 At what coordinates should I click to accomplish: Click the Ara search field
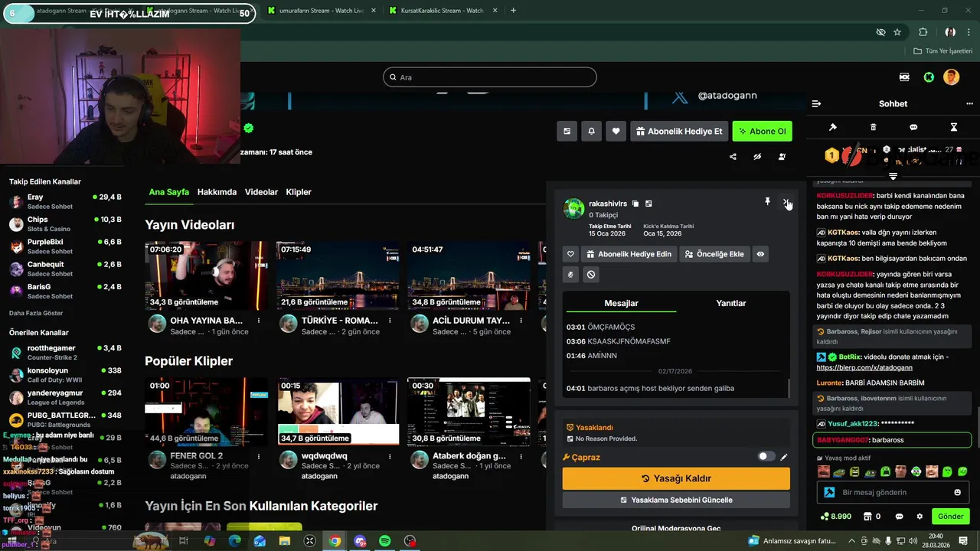click(x=490, y=77)
